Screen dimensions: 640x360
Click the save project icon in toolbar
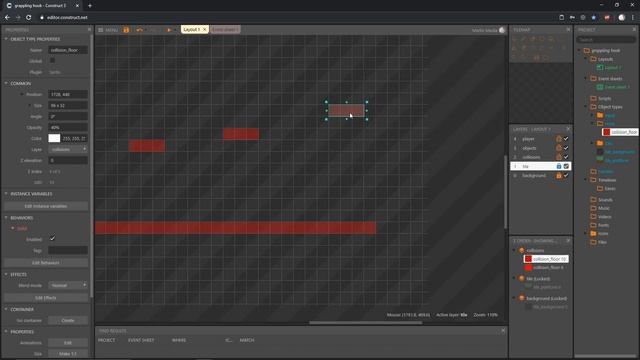click(126, 30)
